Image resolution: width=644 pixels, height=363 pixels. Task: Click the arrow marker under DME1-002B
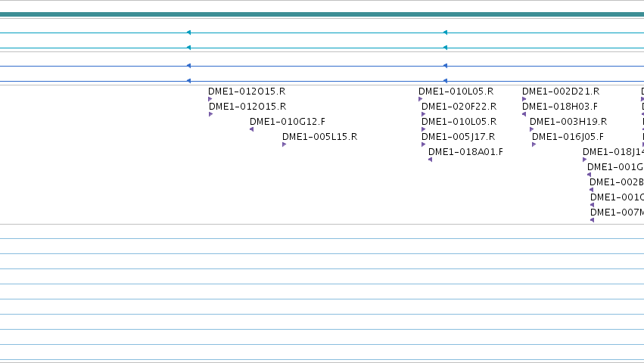coord(592,190)
